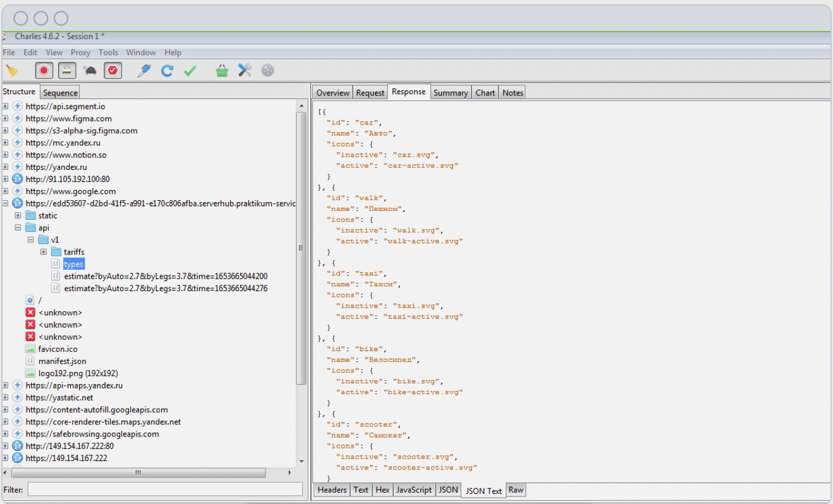Toggle the red Stop Recording button

(44, 71)
